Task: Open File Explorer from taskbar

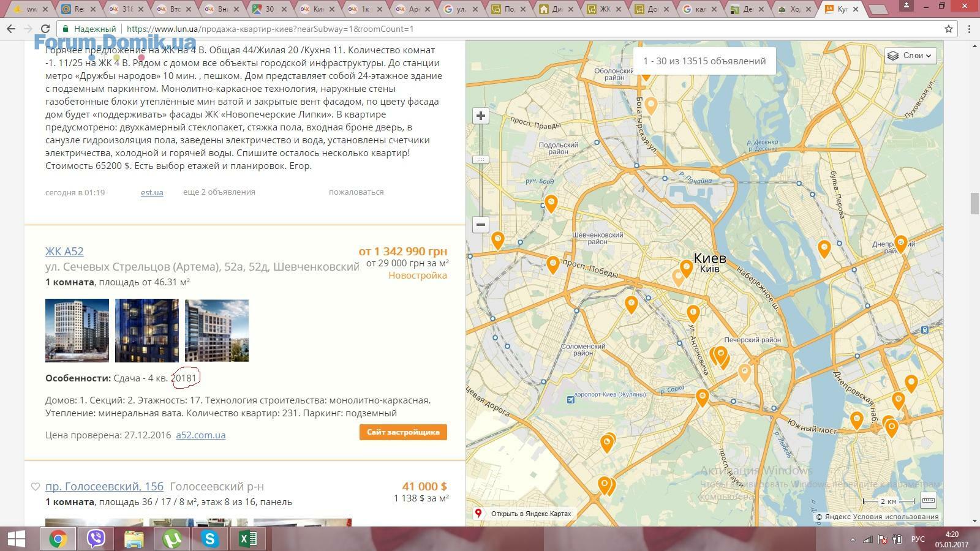Action: tap(134, 539)
